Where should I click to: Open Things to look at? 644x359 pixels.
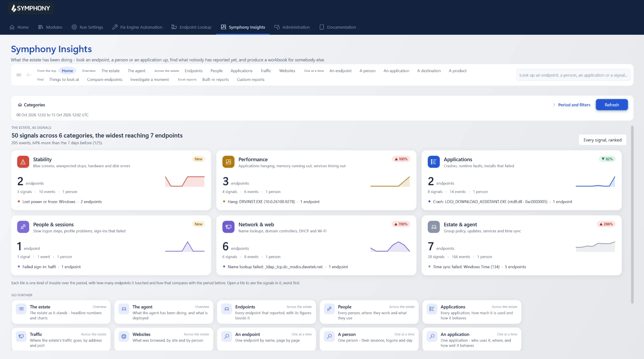64,80
